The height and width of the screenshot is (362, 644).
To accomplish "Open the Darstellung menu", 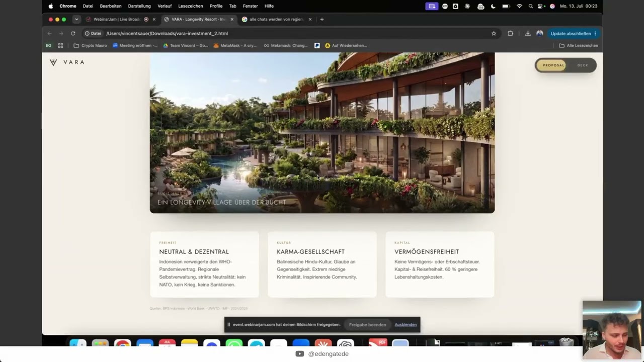I will coord(139,6).
